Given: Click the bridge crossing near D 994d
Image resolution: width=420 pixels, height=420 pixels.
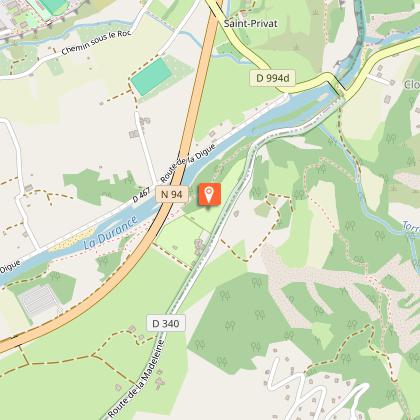Looking at the screenshot, I should tap(338, 83).
